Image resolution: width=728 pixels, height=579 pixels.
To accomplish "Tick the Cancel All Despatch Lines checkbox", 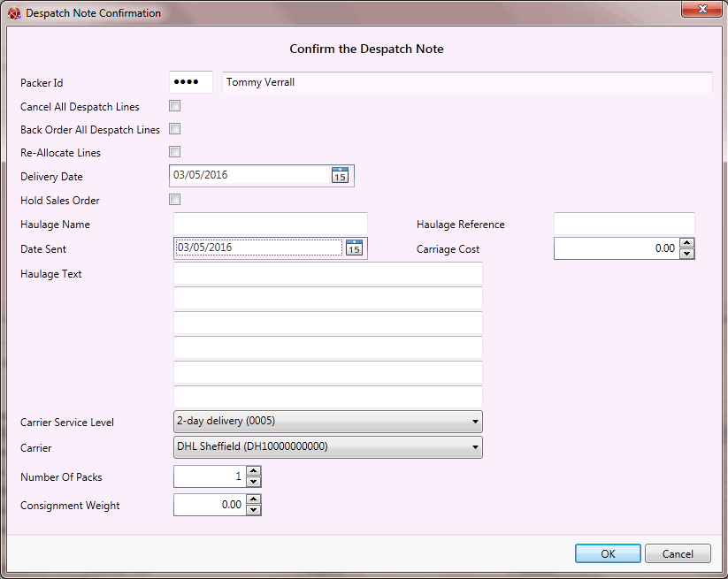I will 174,106.
